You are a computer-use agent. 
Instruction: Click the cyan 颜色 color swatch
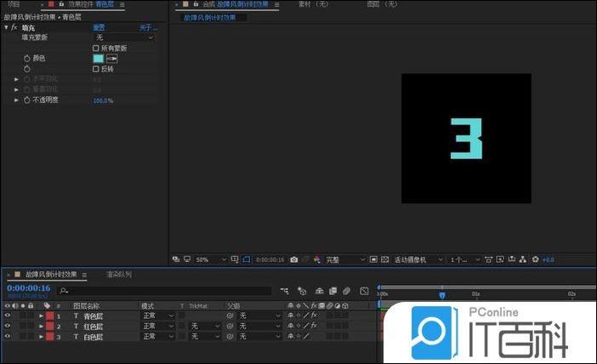click(97, 59)
